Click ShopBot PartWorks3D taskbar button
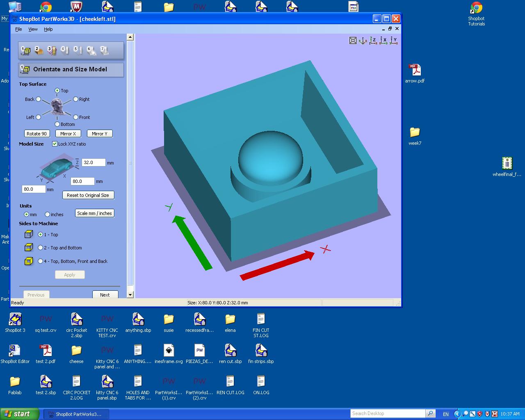Screen dimensions: 525x420 click(76, 414)
